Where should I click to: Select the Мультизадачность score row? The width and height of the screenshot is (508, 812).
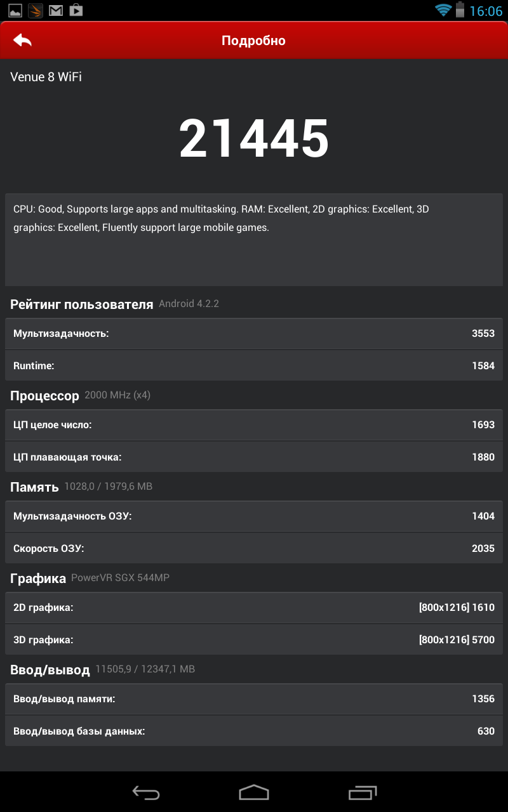[254, 333]
